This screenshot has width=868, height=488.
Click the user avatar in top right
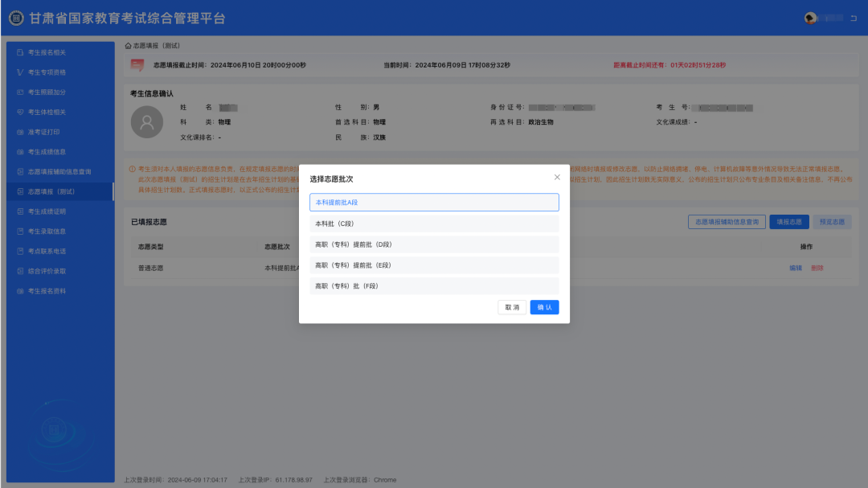[810, 18]
